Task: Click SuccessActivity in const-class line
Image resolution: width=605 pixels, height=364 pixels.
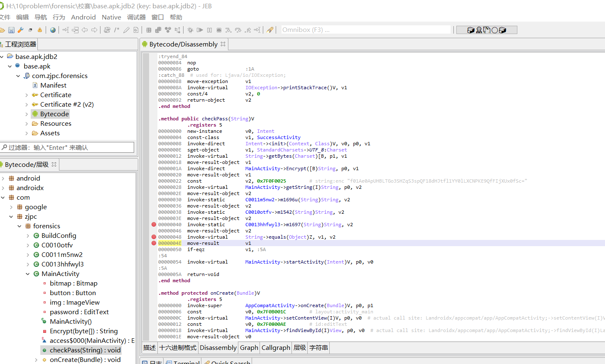Action: pos(279,137)
